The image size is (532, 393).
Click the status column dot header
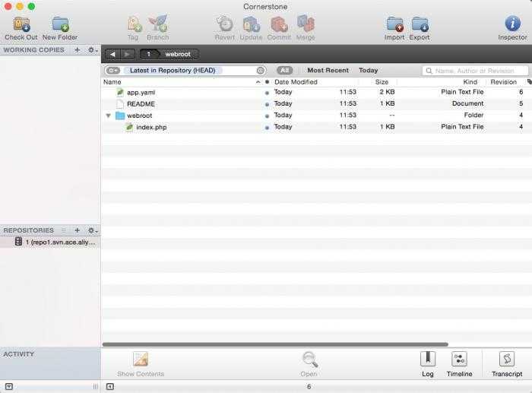(x=267, y=82)
